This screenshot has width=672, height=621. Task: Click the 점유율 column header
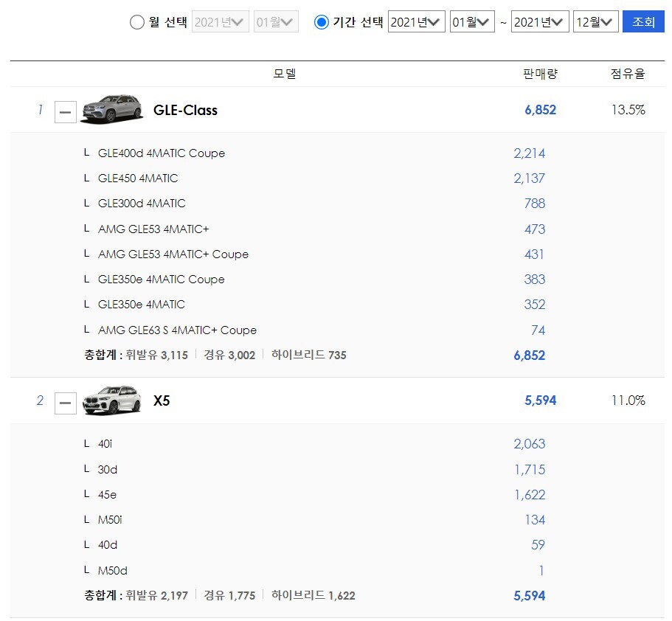628,74
